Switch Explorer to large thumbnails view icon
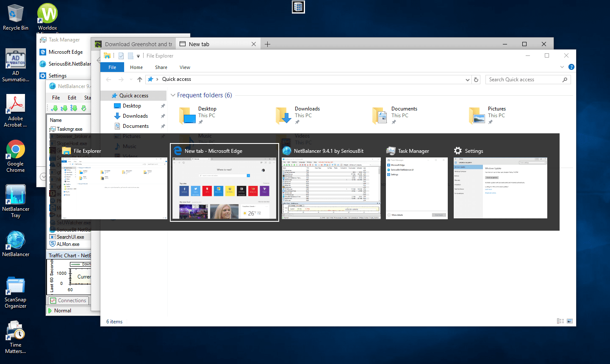610x364 pixels. click(570, 321)
